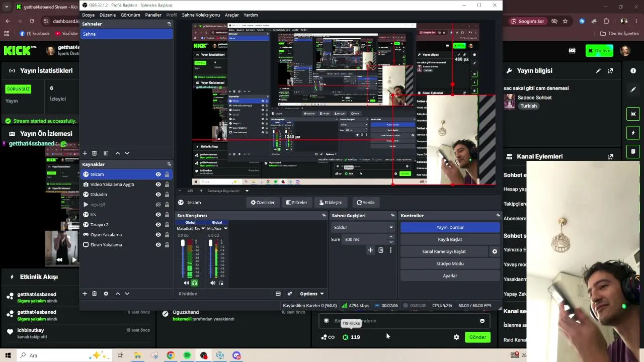Image resolution: width=644 pixels, height=362 pixels.
Task: Open scene filters icon in Sahneler toolbar
Action: [x=106, y=153]
